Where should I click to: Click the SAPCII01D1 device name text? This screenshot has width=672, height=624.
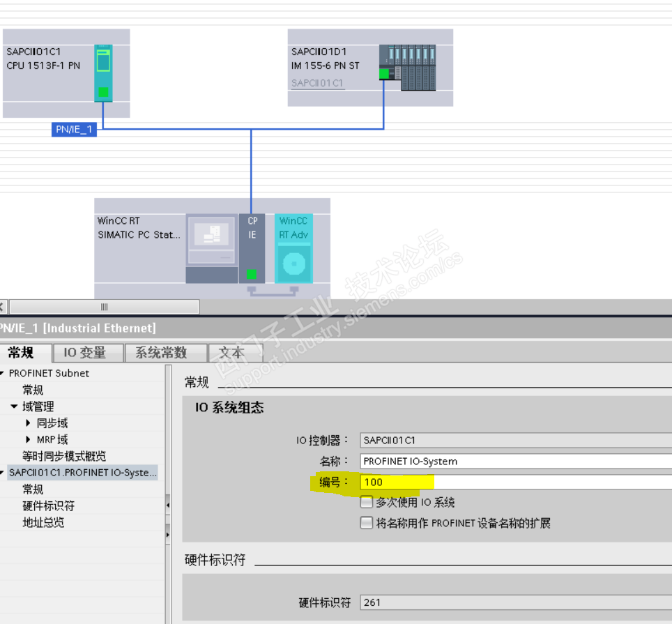click(319, 52)
